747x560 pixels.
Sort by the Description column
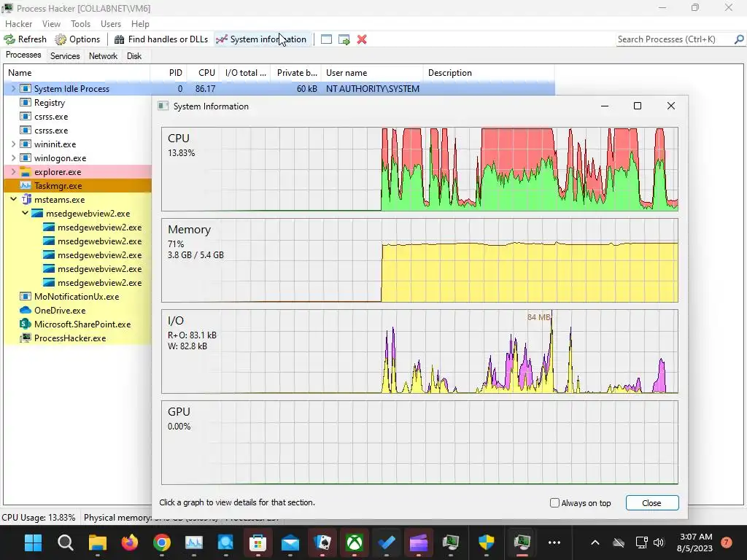[489, 73]
